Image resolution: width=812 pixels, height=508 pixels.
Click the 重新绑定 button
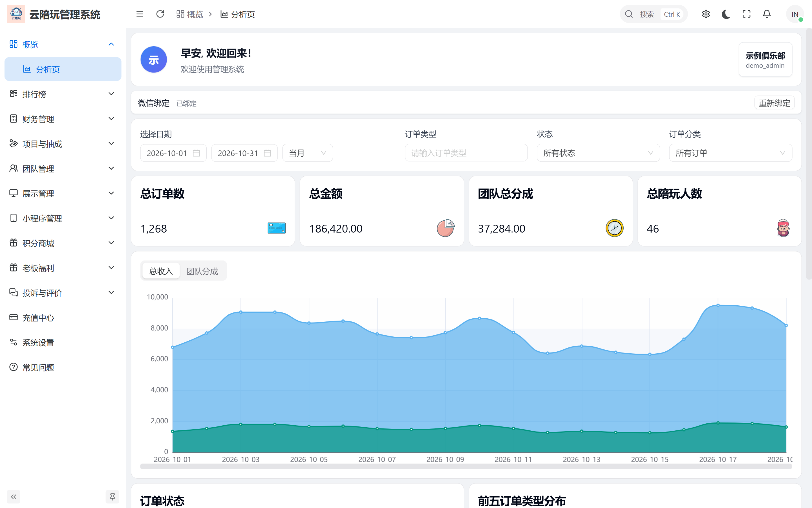click(775, 103)
